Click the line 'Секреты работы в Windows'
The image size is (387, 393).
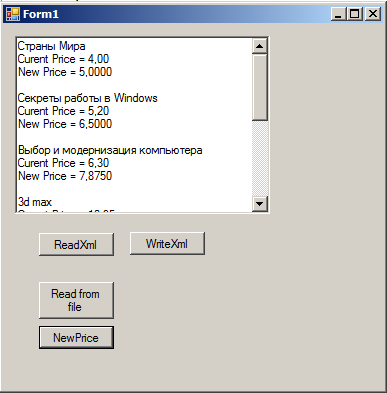coord(87,98)
